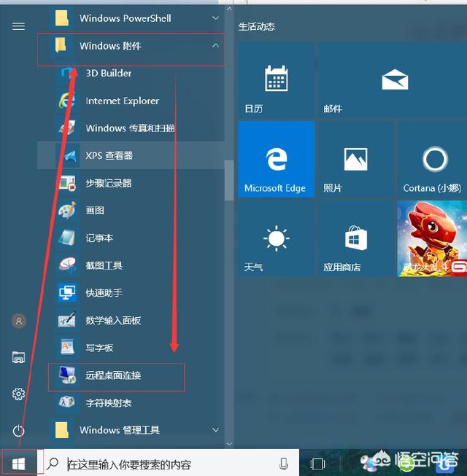Click the microphone icon in search box
The width and height of the screenshot is (467, 476).
[283, 464]
